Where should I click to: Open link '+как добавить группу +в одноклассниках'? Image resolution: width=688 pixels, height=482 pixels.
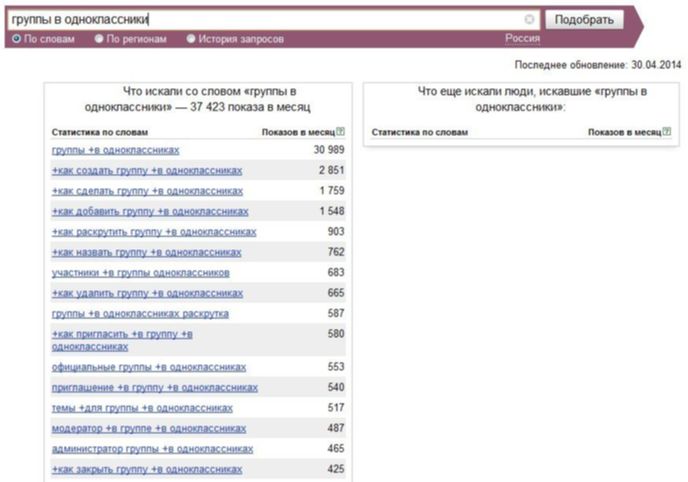(x=150, y=211)
